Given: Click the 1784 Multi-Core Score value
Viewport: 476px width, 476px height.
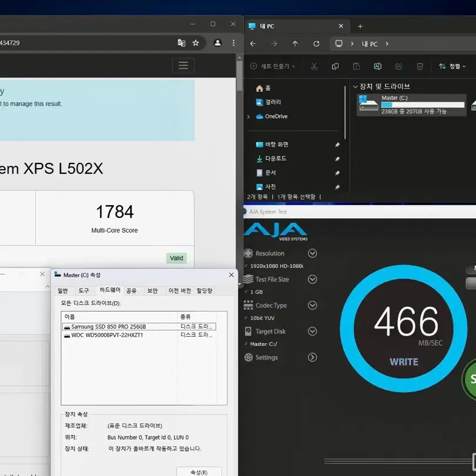Looking at the screenshot, I should (115, 212).
